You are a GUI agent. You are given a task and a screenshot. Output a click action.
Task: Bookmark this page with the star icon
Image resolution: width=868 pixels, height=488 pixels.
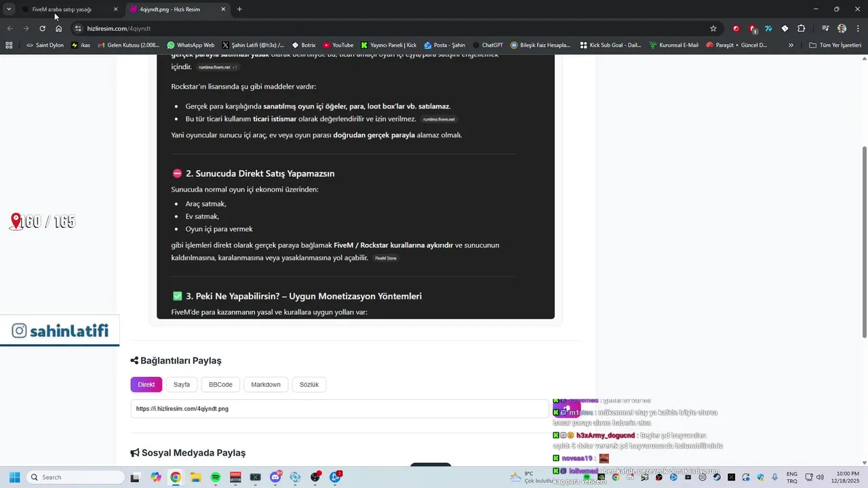click(713, 28)
